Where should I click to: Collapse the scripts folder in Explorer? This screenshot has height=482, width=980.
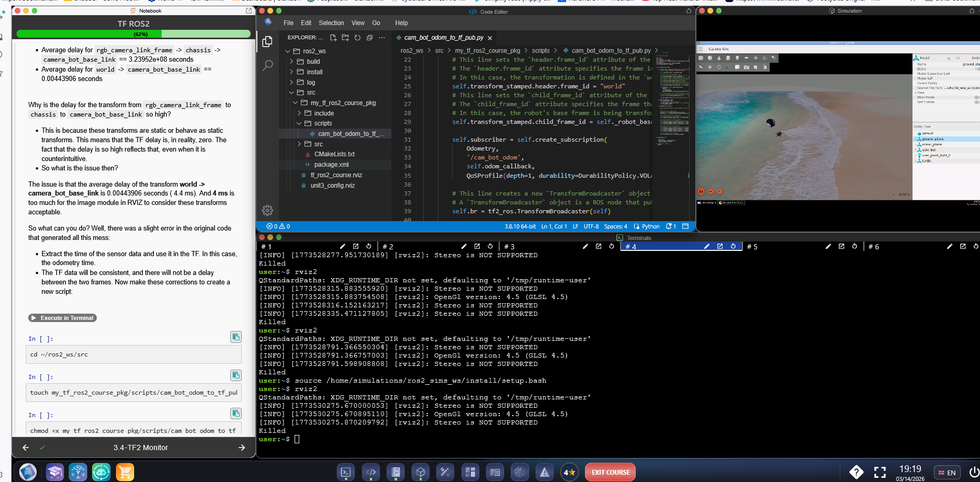(x=323, y=123)
